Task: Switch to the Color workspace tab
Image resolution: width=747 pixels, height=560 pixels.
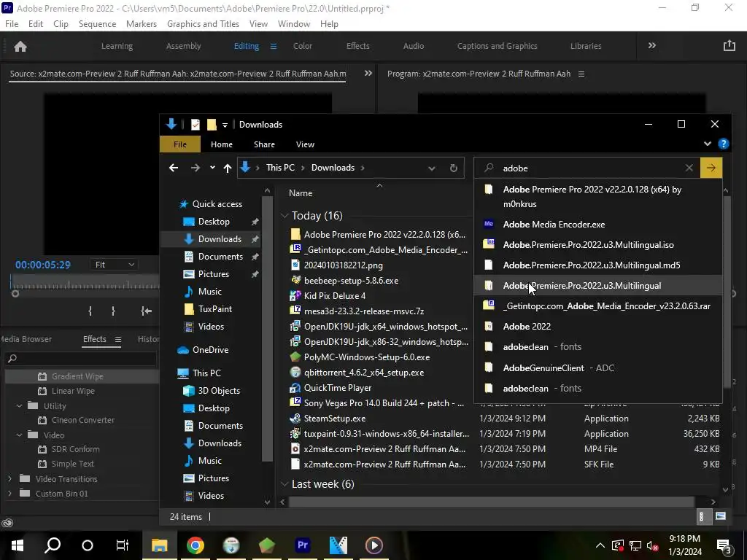Action: point(303,46)
